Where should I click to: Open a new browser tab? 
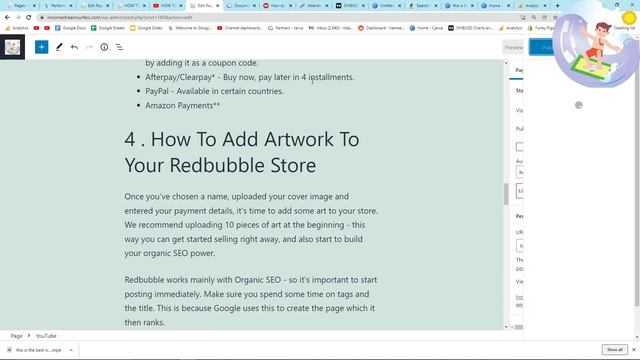click(558, 6)
